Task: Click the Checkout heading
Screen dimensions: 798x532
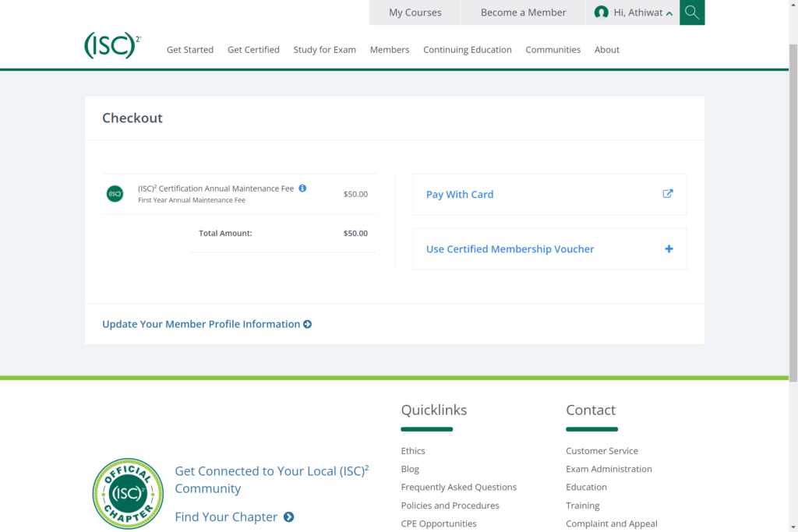Action: [x=132, y=118]
